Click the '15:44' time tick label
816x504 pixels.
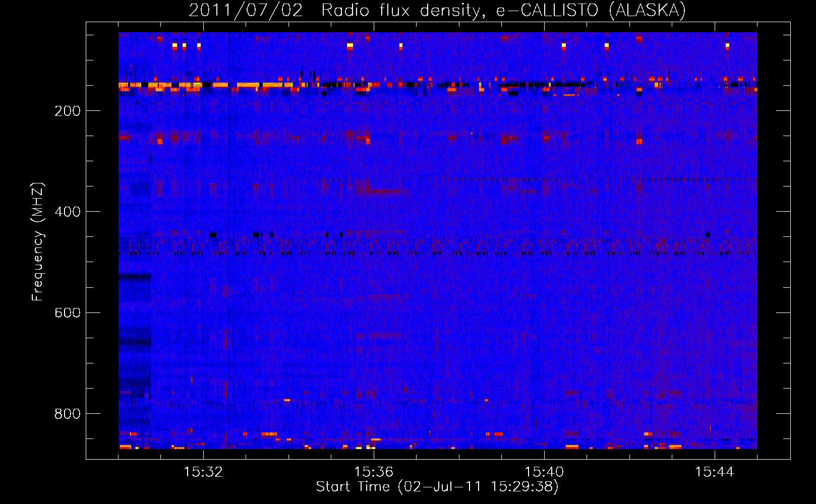pyautogui.click(x=715, y=472)
